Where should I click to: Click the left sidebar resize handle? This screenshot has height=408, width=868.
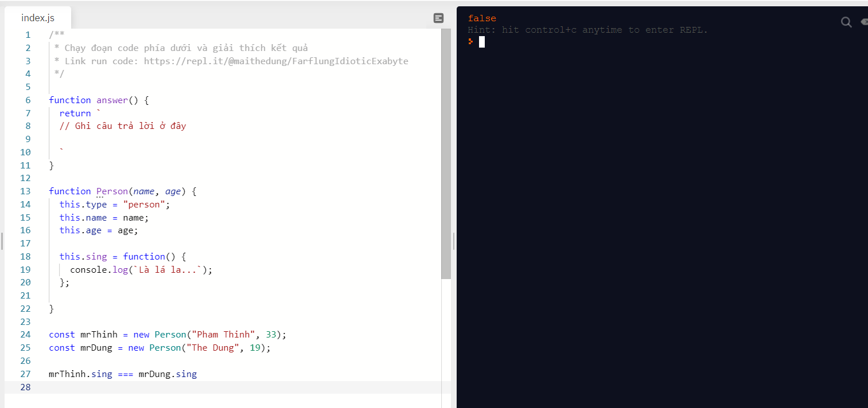[x=2, y=241]
